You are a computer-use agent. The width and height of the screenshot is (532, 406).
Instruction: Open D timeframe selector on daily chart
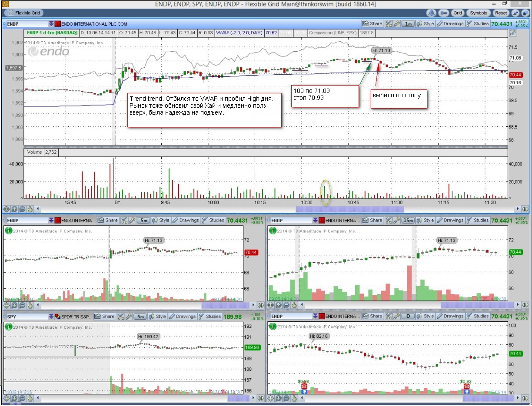click(408, 317)
